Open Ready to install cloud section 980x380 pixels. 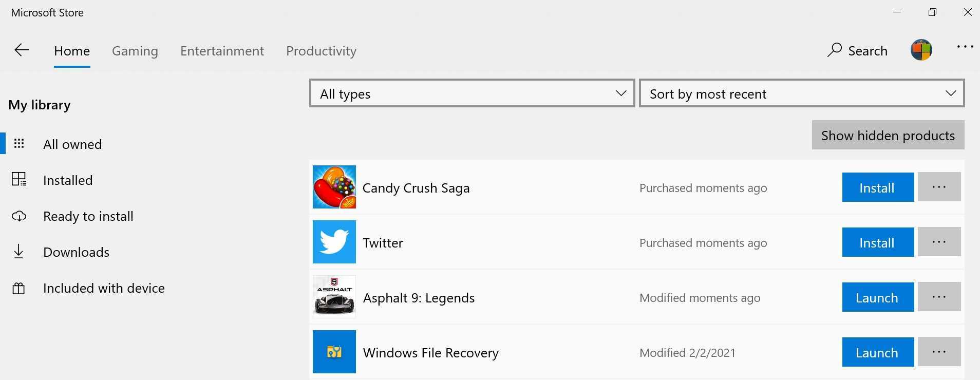point(19,216)
